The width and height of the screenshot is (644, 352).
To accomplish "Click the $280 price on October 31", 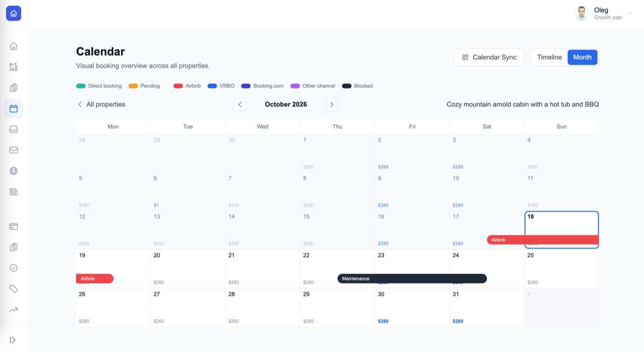I will click(458, 321).
